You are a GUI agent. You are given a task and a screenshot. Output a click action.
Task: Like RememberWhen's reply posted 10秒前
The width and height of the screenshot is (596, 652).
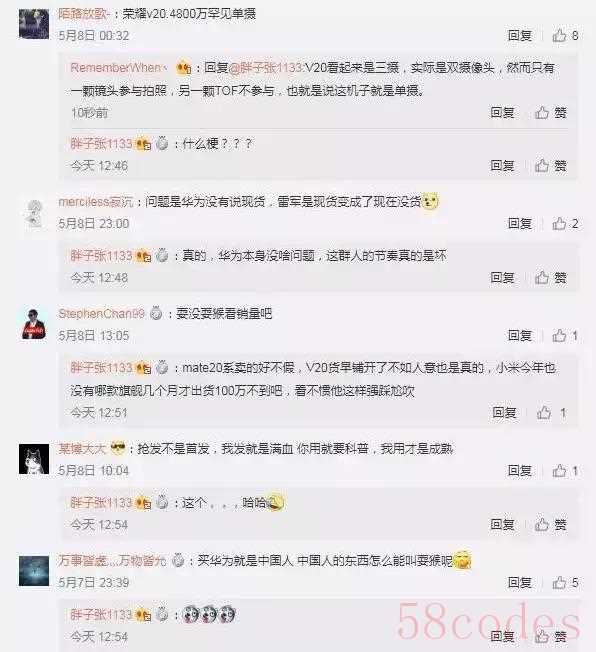551,113
